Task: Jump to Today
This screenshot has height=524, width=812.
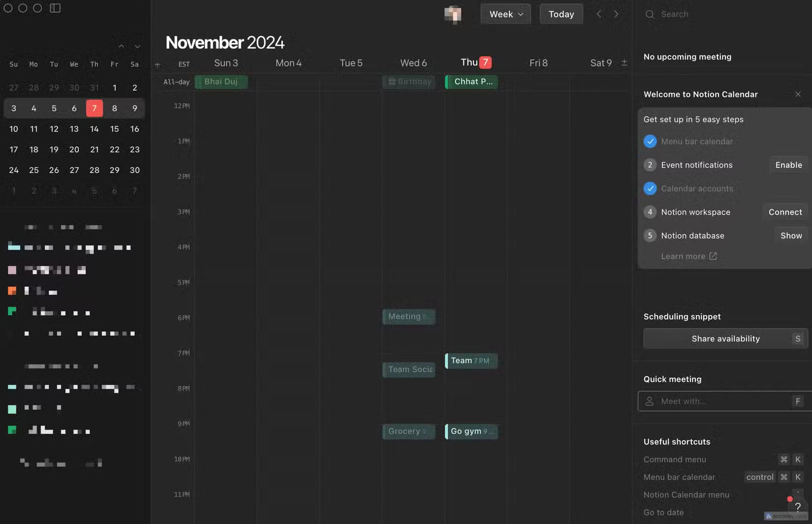Action: [561, 14]
